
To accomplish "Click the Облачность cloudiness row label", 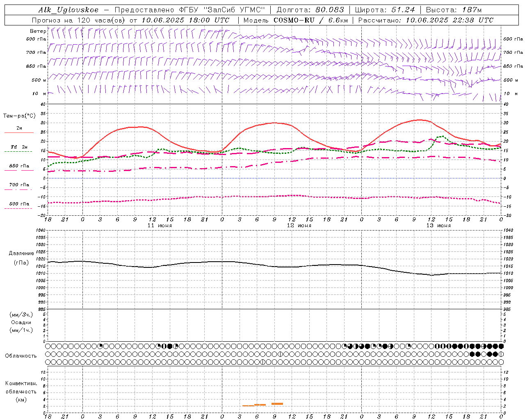I will 21,356.
